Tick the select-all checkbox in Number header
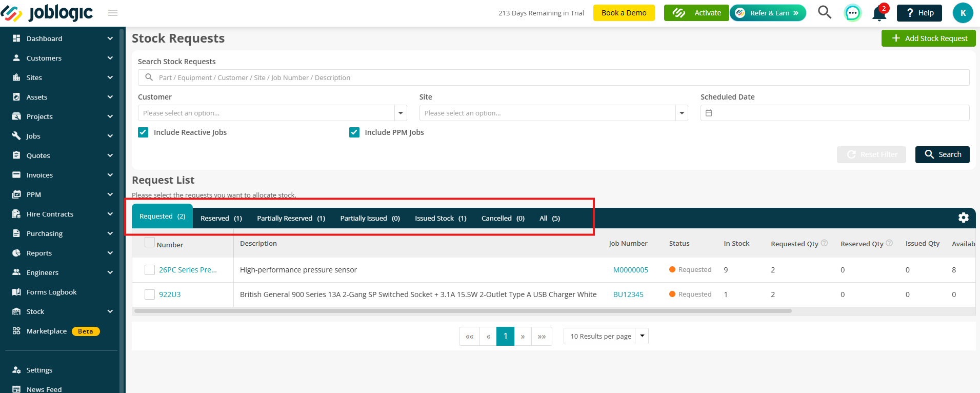 [x=150, y=242]
